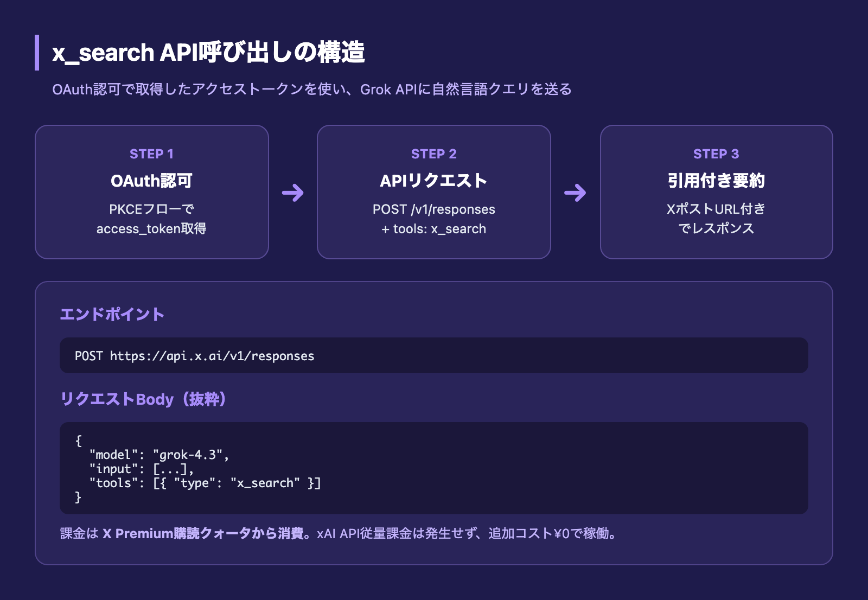Click the 'STEP 2' label
The height and width of the screenshot is (600, 868).
[x=434, y=154]
